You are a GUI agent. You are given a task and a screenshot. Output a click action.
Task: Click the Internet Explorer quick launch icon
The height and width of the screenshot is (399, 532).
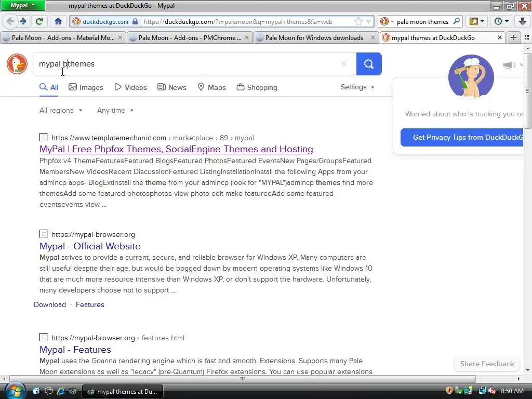[61, 391]
